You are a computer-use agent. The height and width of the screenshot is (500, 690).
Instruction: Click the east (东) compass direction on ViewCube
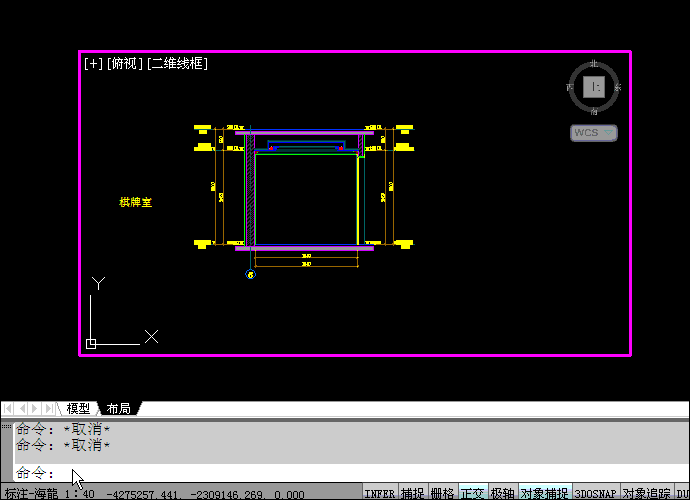click(618, 88)
